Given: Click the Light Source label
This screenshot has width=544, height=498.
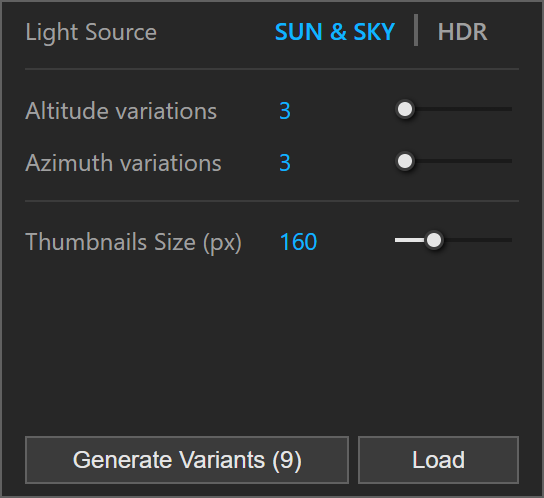Looking at the screenshot, I should coord(91,33).
